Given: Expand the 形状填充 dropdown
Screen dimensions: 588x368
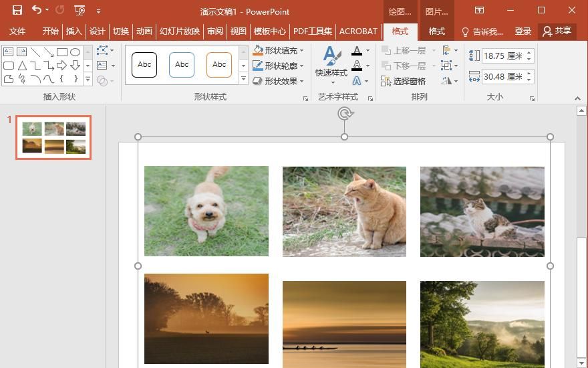Looking at the screenshot, I should (302, 50).
